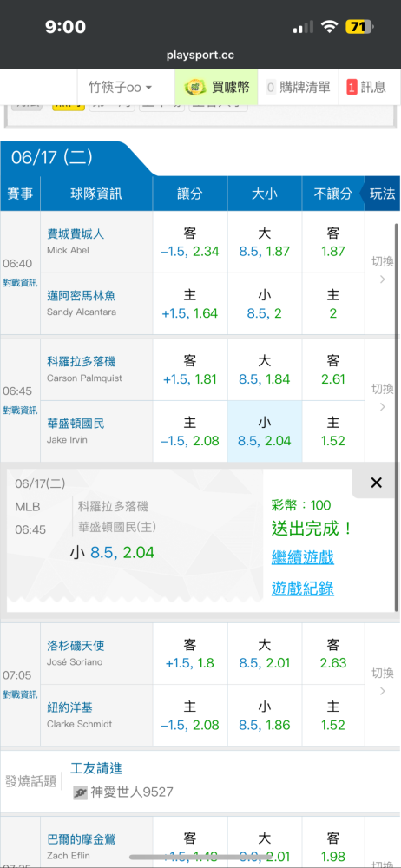Viewport: 401px width, 868px height.
Task: Click the 大小 column header
Action: (265, 194)
